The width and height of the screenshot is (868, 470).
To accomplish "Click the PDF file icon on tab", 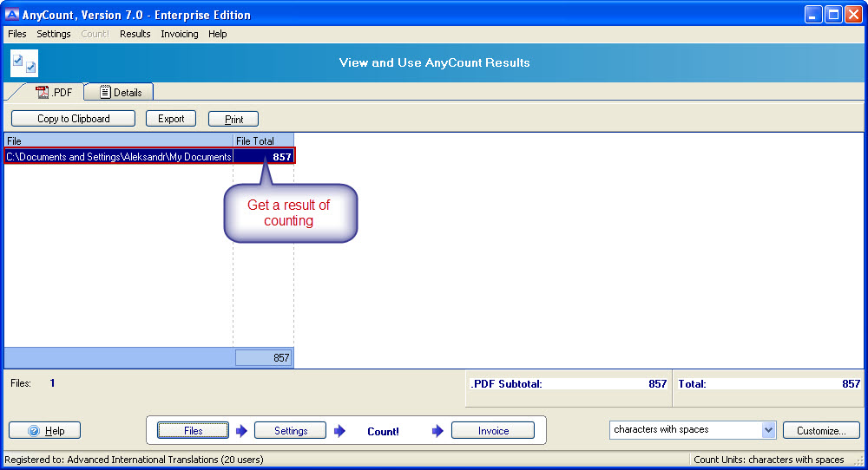I will 42,92.
